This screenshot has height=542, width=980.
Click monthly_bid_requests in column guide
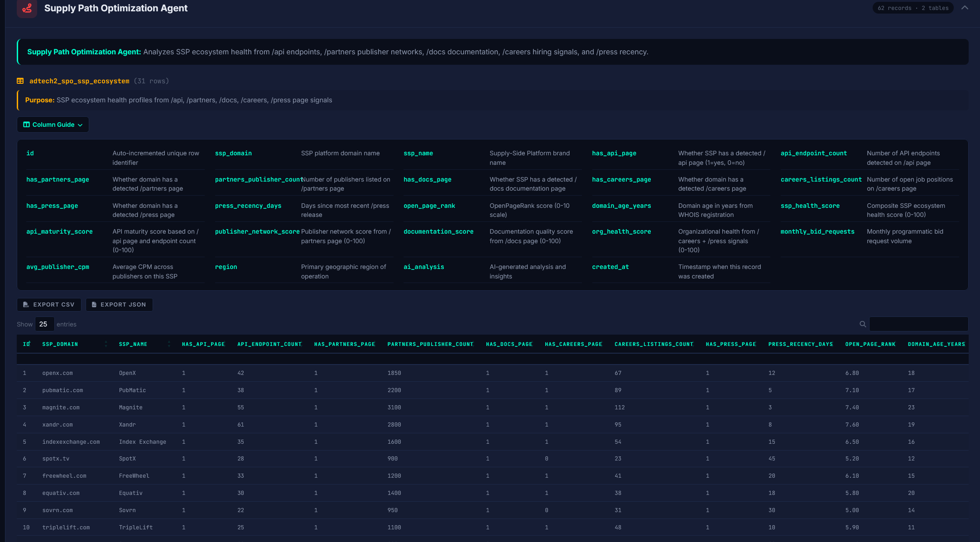click(x=817, y=232)
